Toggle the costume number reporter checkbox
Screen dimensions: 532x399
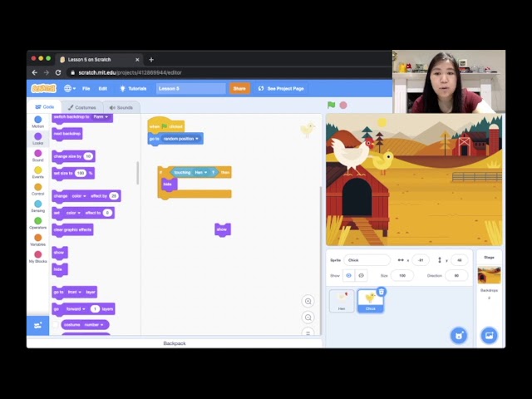point(56,325)
